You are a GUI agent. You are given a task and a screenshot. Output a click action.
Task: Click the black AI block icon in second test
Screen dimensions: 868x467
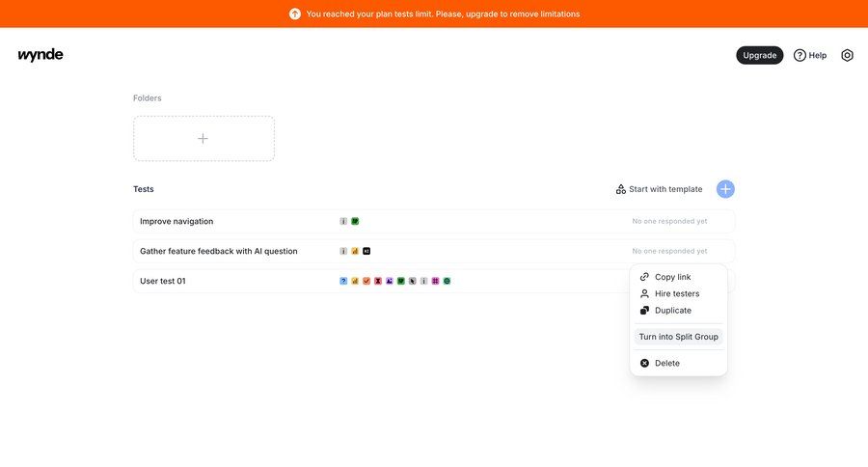click(366, 251)
